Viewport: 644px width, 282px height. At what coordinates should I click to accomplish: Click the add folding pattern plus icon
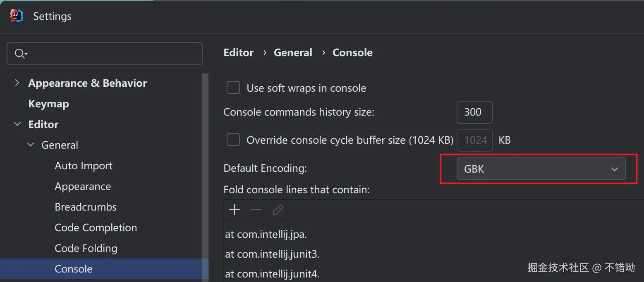pos(235,210)
